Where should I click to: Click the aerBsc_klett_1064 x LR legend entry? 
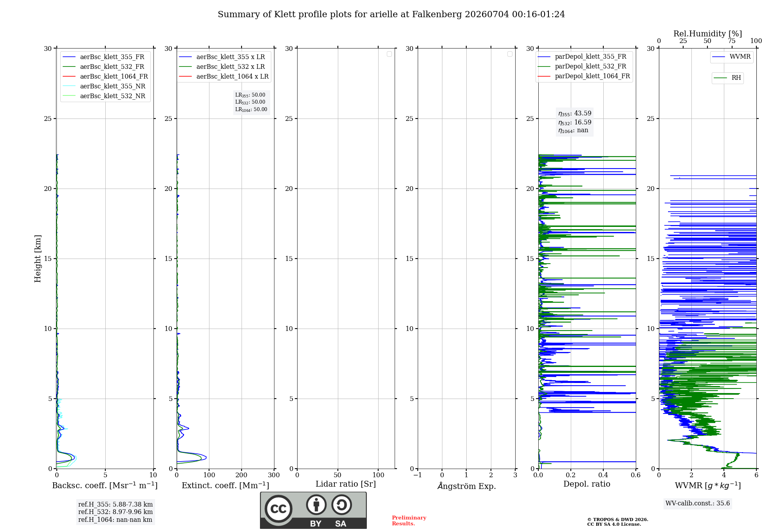point(224,77)
